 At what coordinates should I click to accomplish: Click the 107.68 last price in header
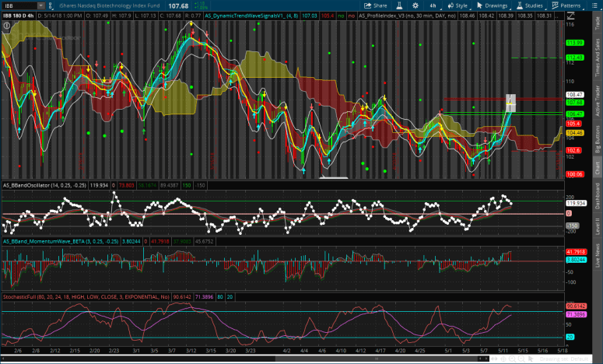click(178, 5)
